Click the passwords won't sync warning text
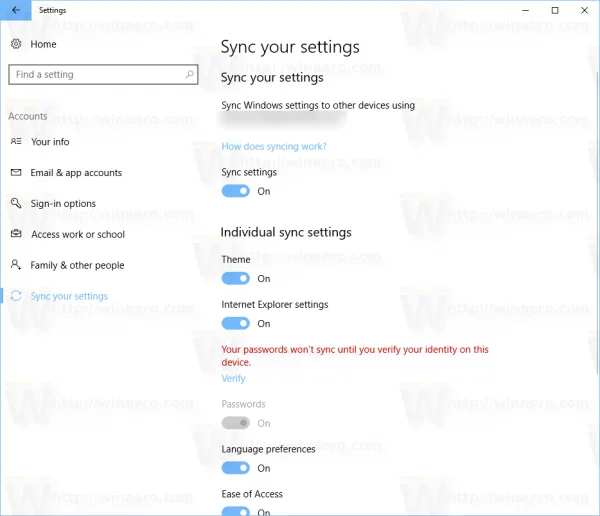 (355, 356)
